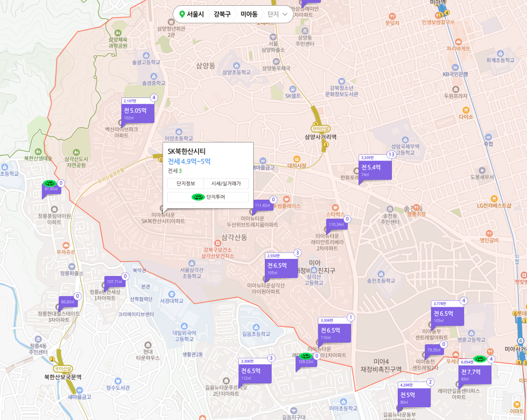Open the 단지 dropdown in breadcrumb
This screenshot has height=420, width=527.
coord(278,14)
